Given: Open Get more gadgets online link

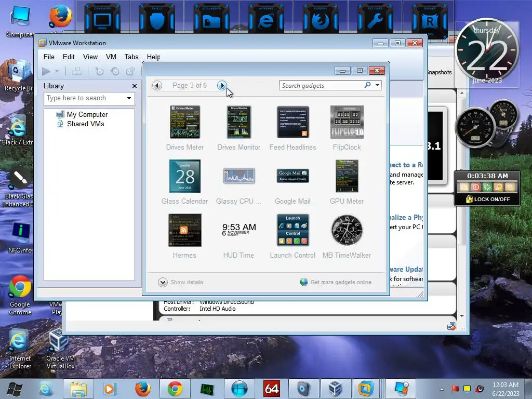Looking at the screenshot, I should coord(336,282).
